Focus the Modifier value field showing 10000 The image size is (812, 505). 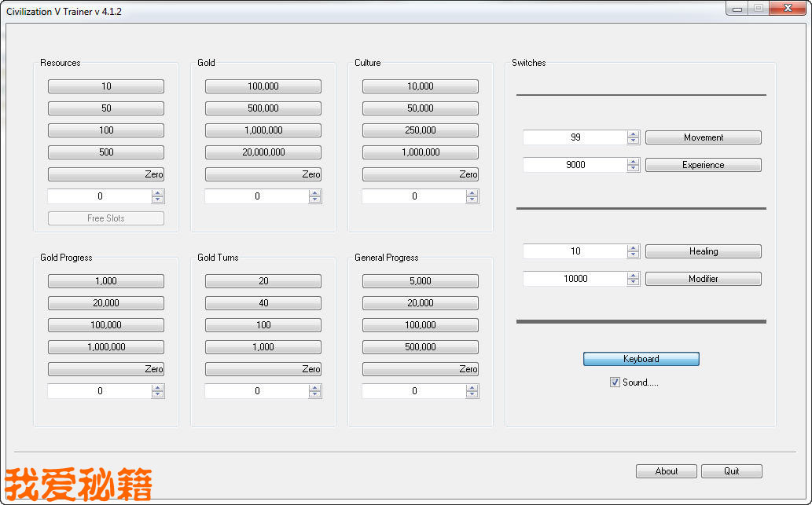575,279
